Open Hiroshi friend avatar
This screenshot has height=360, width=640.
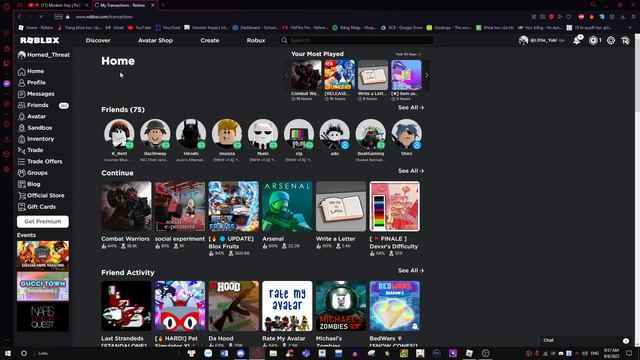[191, 134]
